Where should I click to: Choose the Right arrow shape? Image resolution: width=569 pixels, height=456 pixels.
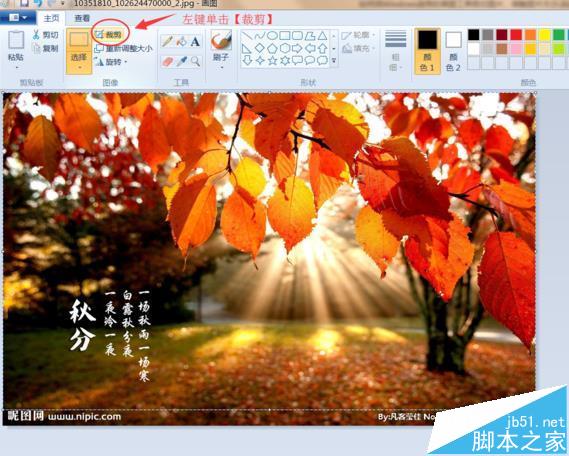(297, 48)
